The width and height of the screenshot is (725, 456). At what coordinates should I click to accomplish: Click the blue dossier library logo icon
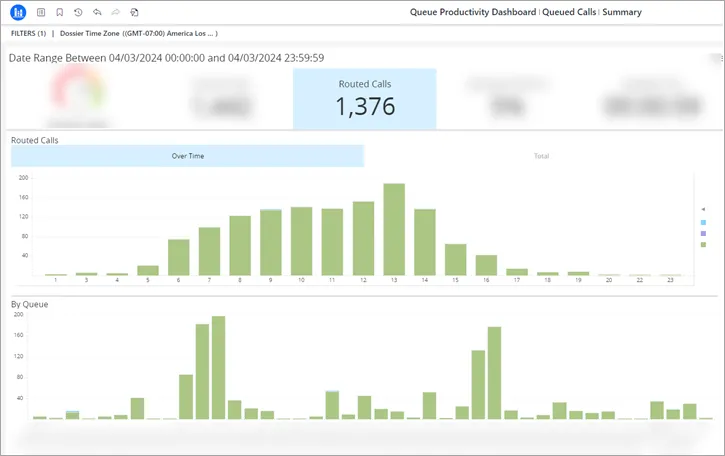pyautogui.click(x=18, y=12)
